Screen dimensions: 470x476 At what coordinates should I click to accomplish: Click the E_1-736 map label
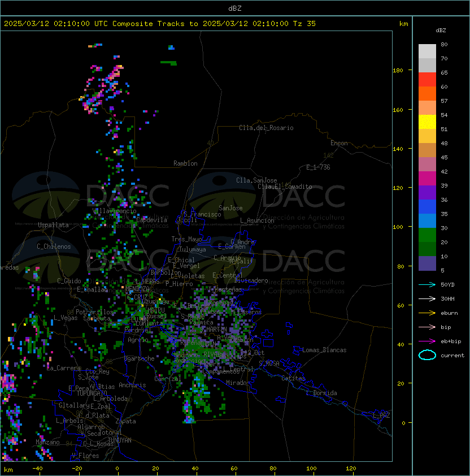(318, 167)
